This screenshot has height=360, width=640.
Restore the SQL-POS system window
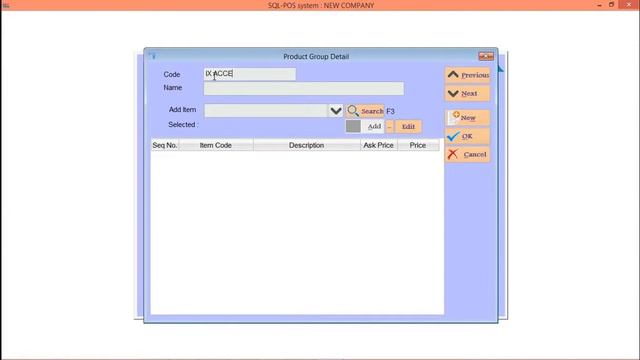(611, 5)
